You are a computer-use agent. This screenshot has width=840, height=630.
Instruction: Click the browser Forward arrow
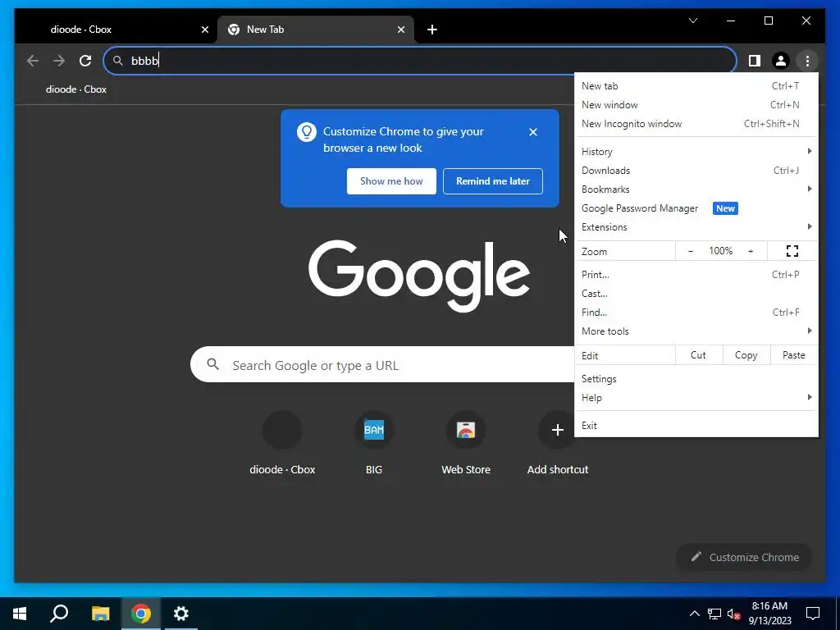(x=59, y=61)
